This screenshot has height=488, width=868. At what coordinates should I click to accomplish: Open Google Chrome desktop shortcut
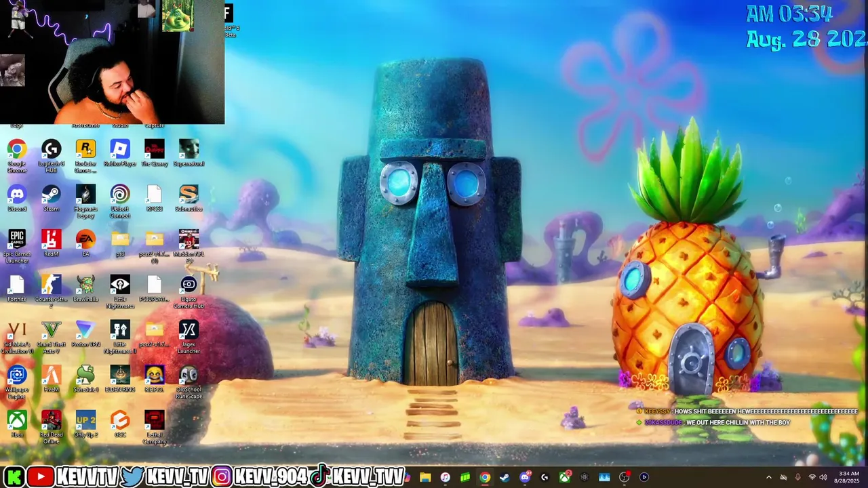[x=17, y=156]
